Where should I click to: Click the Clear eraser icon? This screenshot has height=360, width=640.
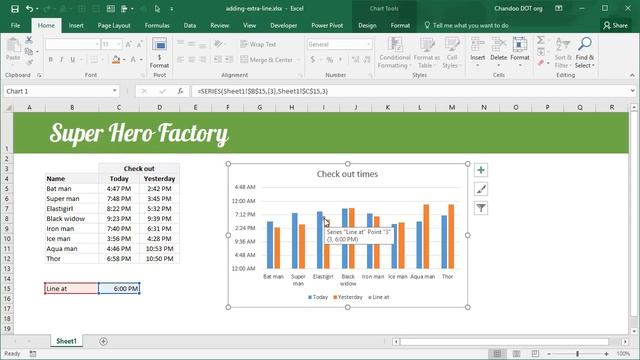(x=540, y=63)
